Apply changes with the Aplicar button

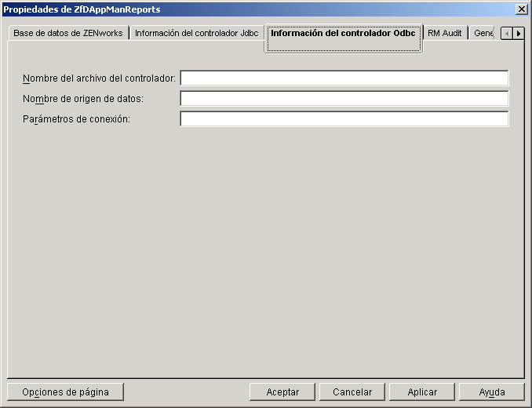422,392
